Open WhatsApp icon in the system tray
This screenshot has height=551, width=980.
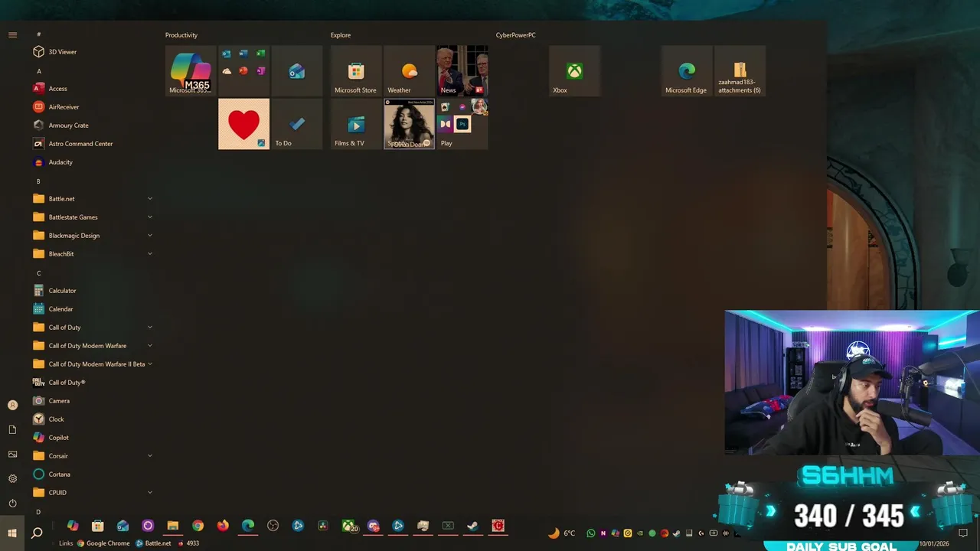591,533
